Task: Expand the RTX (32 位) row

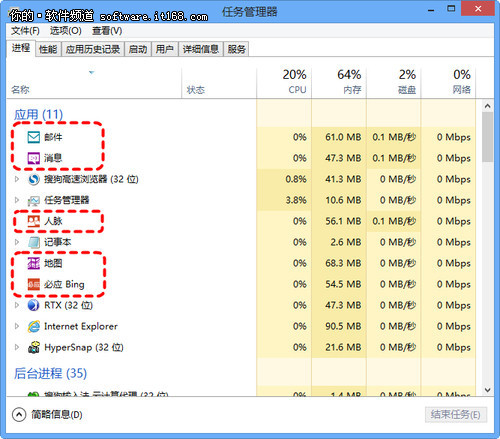Action: (17, 305)
